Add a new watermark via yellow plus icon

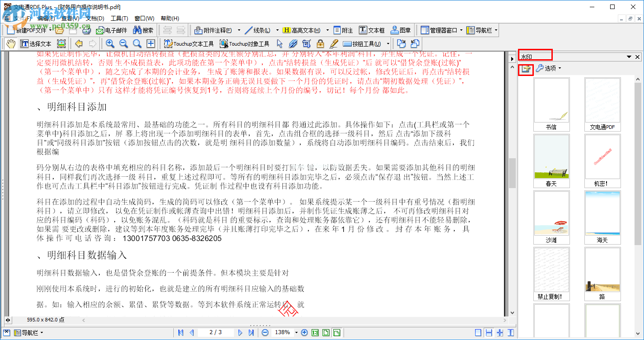coord(526,69)
